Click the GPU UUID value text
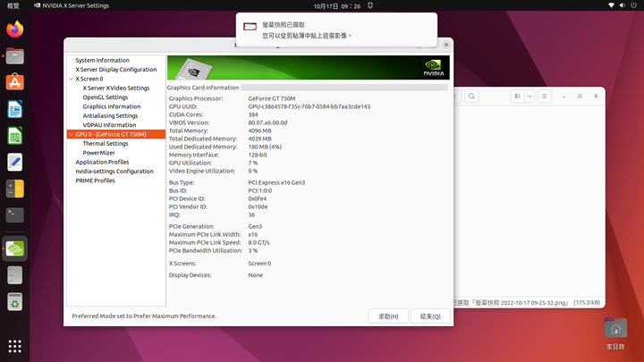Screen dimensions: 644x362 pos(309,106)
